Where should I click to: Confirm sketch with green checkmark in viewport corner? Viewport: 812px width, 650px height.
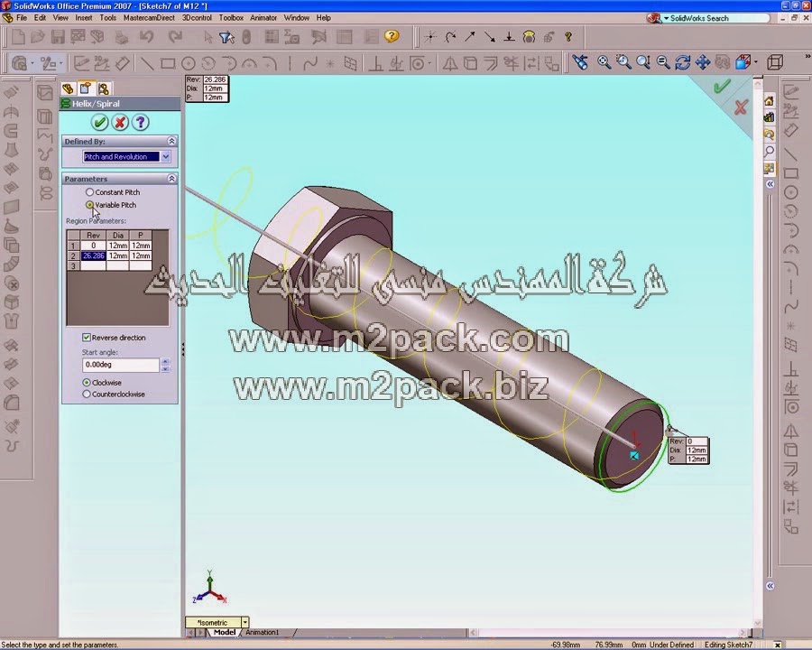(x=722, y=87)
